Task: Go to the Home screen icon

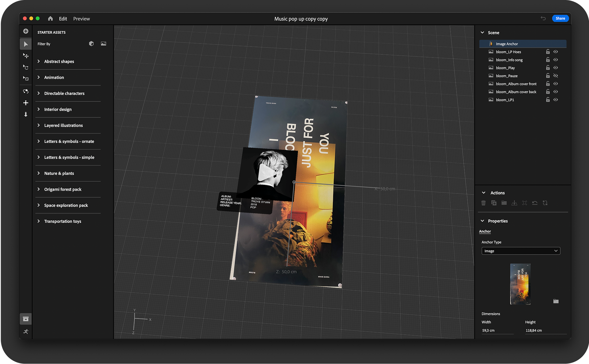Action: [50, 19]
